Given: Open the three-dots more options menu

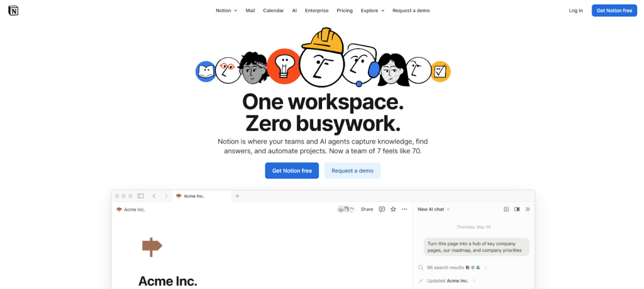Looking at the screenshot, I should click(404, 209).
